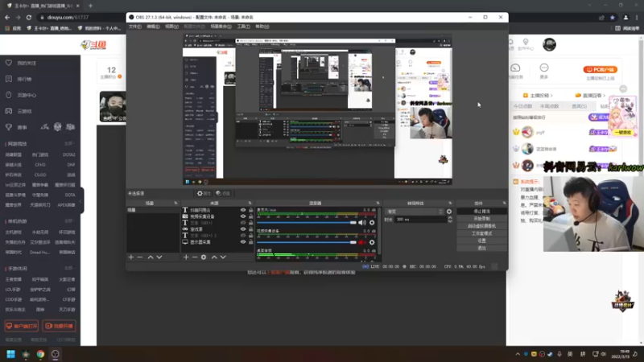This screenshot has width=644, height=362.
Task: Collapse the Douyu left sidebar arrow handle
Action: pos(80,201)
